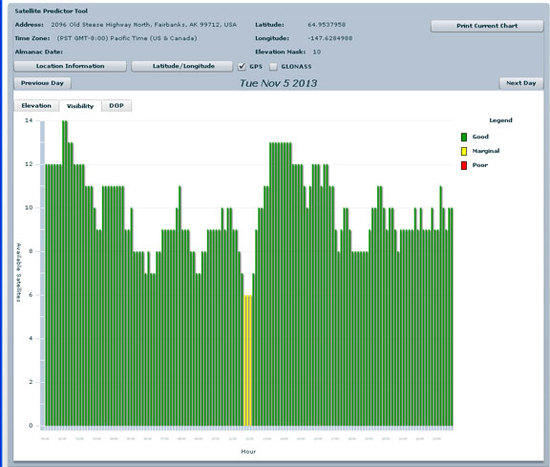Screen dimensions: 550x467
Task: Enable the GLONASS checkbox
Action: point(273,66)
